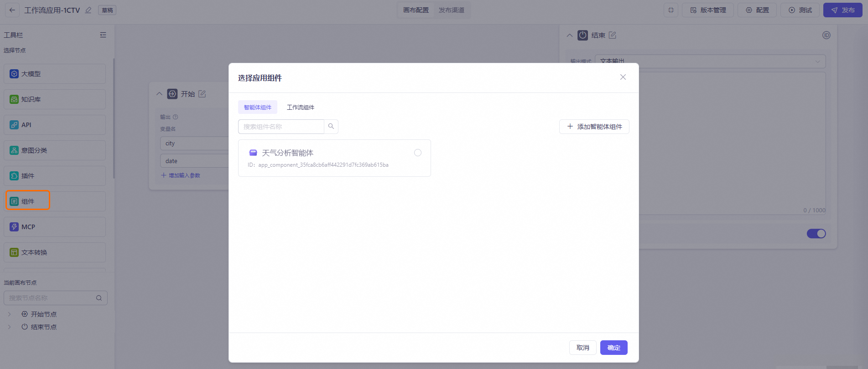The width and height of the screenshot is (868, 369).
Task: Open the 画布配置 tab
Action: pyautogui.click(x=416, y=10)
